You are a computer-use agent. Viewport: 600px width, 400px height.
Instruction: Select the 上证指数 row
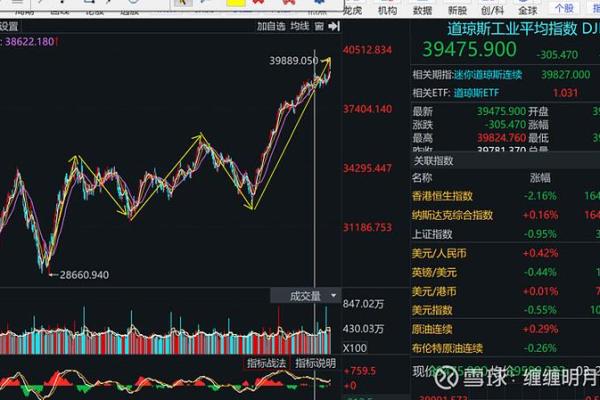click(x=506, y=234)
